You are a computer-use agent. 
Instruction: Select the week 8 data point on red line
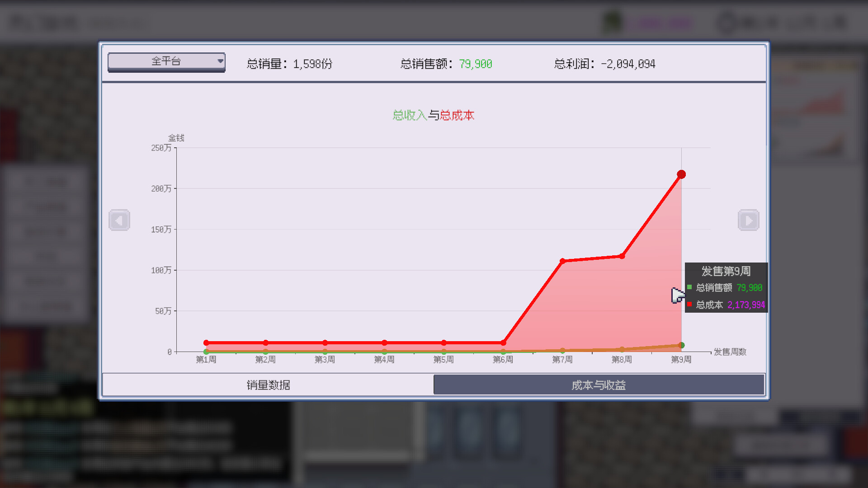pyautogui.click(x=622, y=255)
